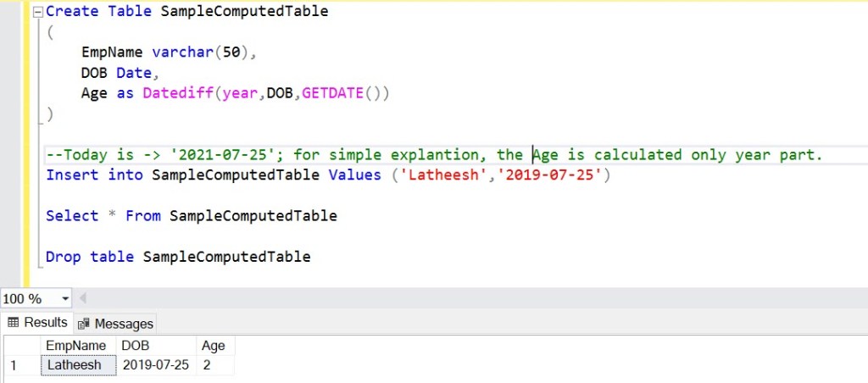
Task: Select the EmpName column header
Action: pyautogui.click(x=78, y=346)
